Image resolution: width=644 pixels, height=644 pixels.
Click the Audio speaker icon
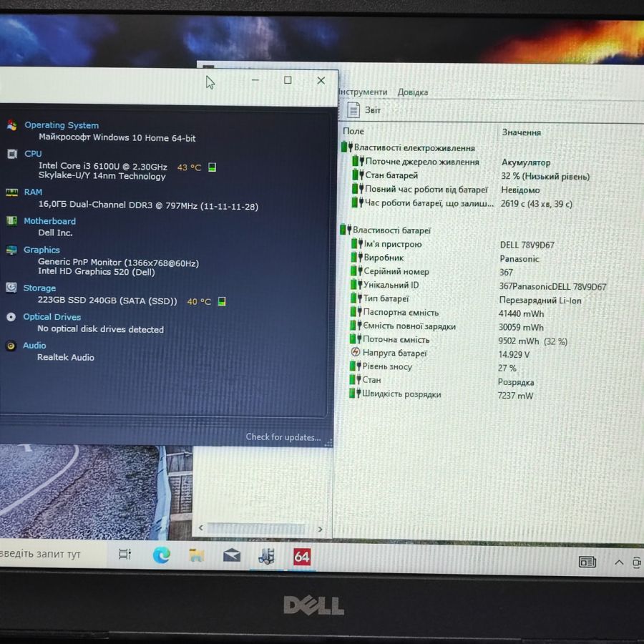11,346
